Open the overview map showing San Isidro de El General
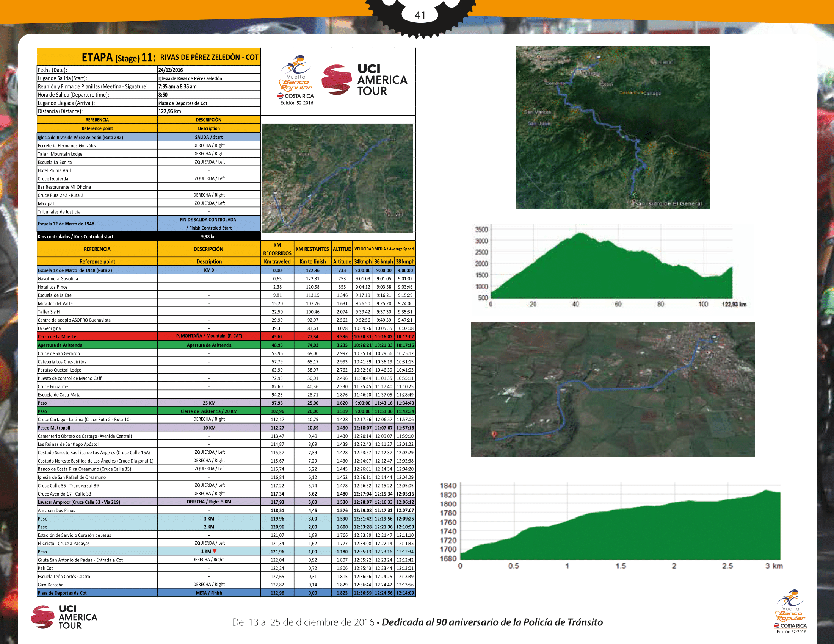834x644 pixels. point(613,127)
